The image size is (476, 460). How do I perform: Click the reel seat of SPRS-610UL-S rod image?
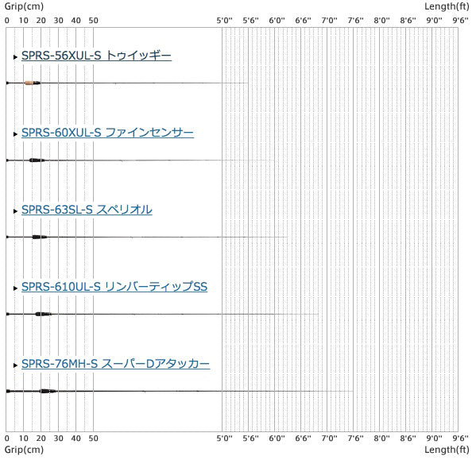43,314
